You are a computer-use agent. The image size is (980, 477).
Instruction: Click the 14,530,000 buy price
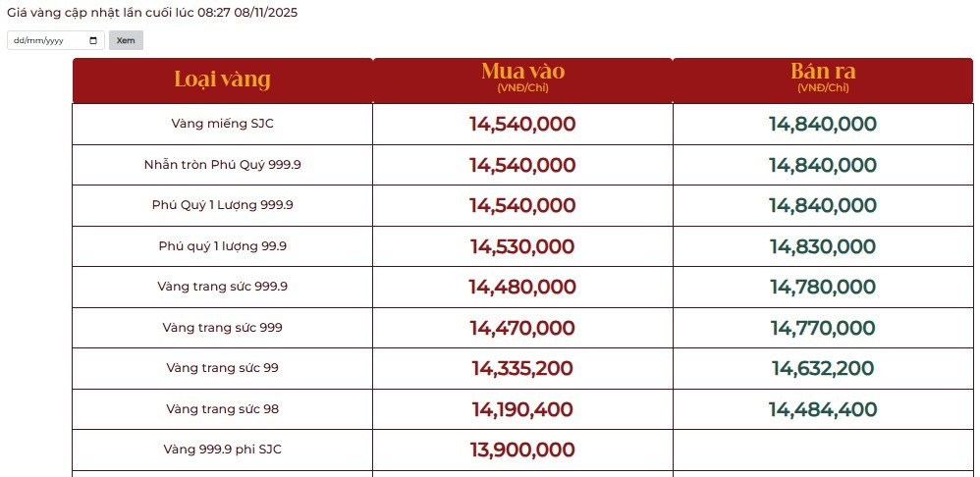pyautogui.click(x=522, y=246)
